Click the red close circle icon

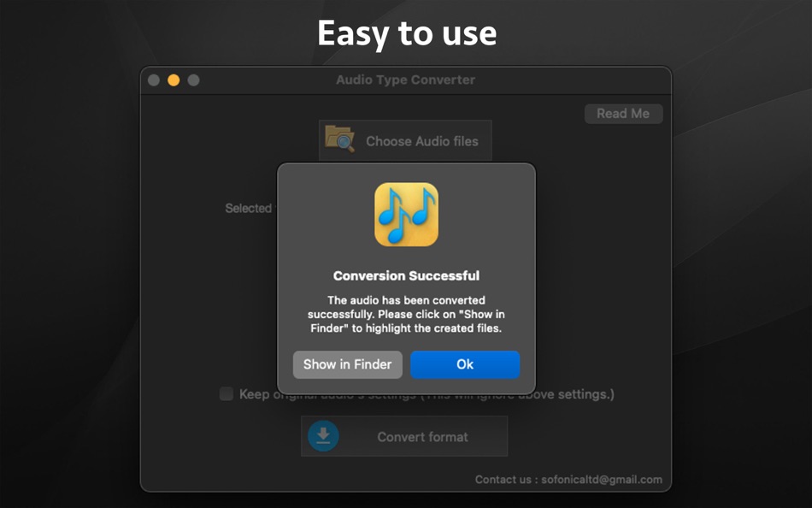tap(153, 80)
